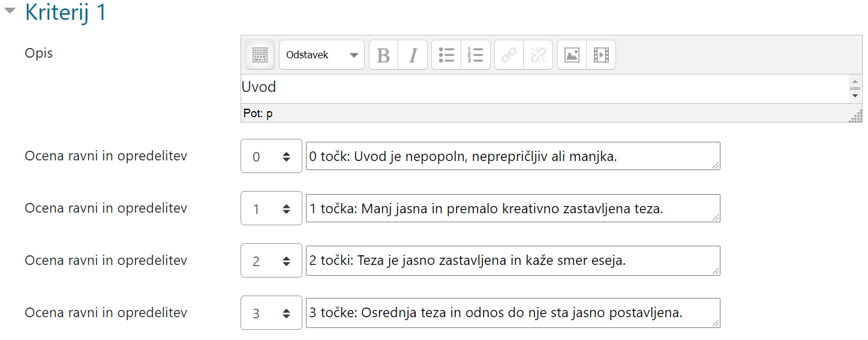The height and width of the screenshot is (340, 868).
Task: Click the Kriterij 1 heading
Action: pyautogui.click(x=66, y=12)
